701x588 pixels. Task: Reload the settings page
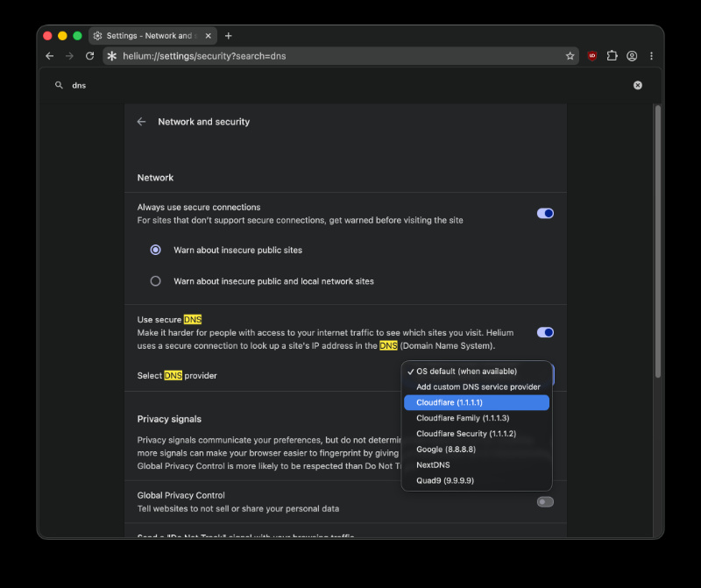tap(90, 56)
